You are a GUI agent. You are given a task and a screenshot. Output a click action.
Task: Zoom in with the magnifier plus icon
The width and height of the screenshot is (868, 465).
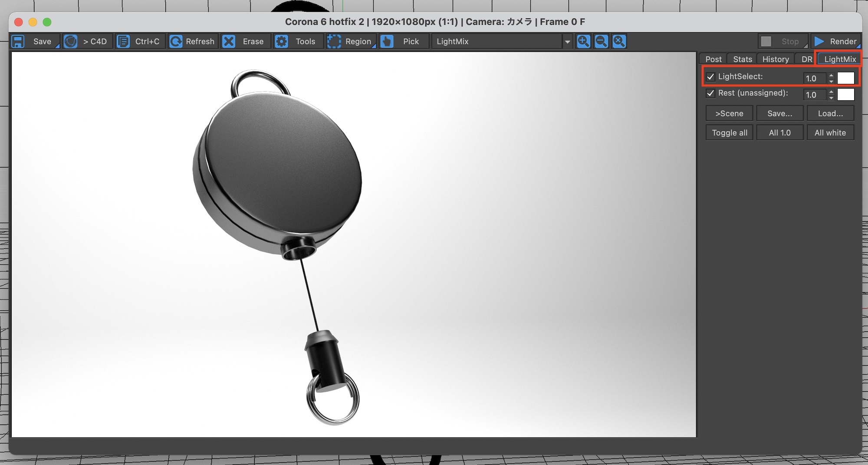point(583,42)
